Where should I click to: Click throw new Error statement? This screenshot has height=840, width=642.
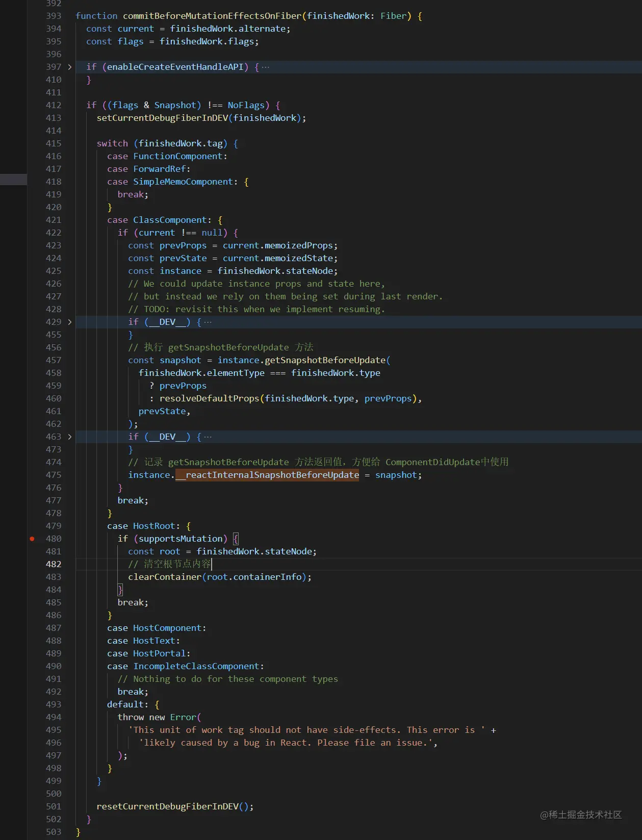(160, 717)
